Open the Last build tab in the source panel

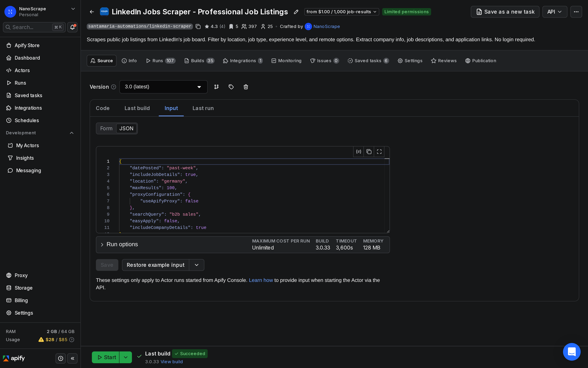click(x=137, y=108)
